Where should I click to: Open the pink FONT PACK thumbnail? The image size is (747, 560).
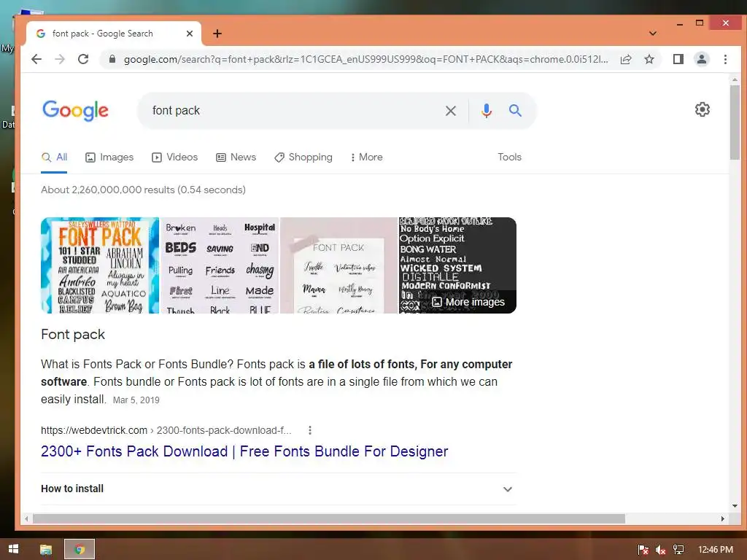338,265
